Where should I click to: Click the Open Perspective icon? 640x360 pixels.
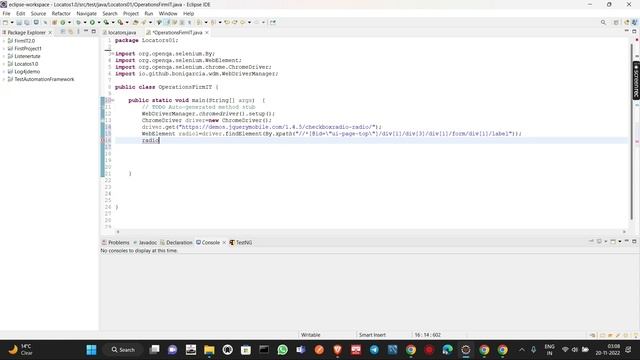click(616, 22)
